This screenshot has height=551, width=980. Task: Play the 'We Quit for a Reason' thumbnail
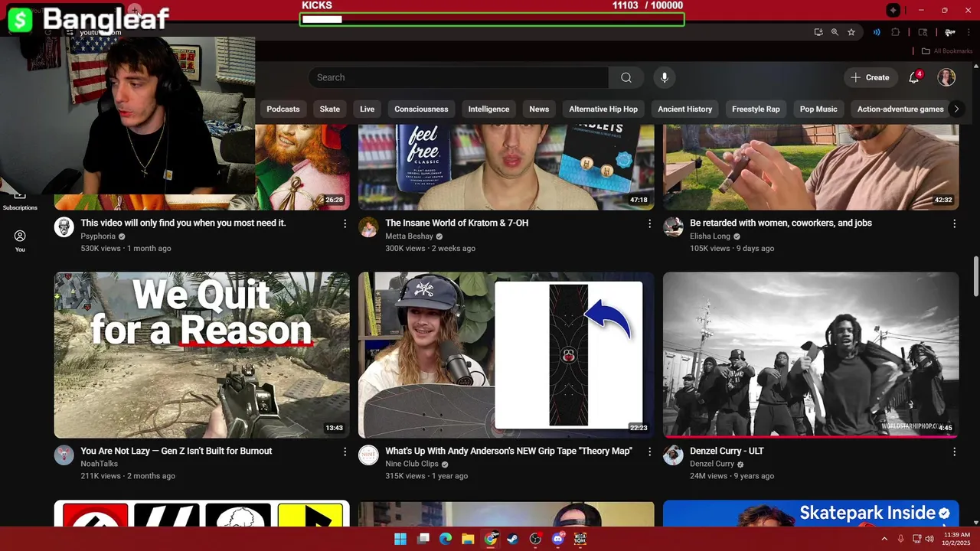click(202, 354)
